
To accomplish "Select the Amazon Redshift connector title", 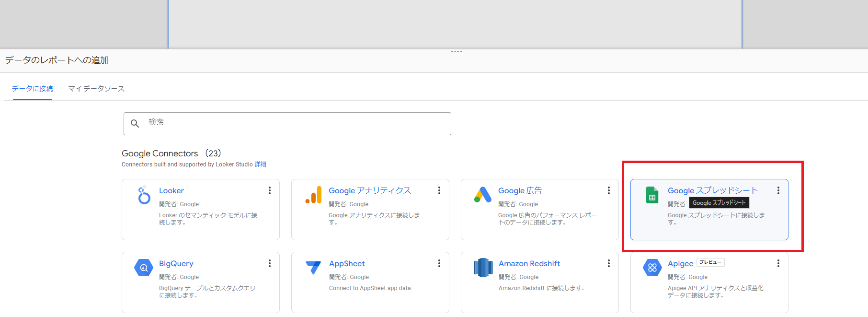I will pyautogui.click(x=529, y=264).
